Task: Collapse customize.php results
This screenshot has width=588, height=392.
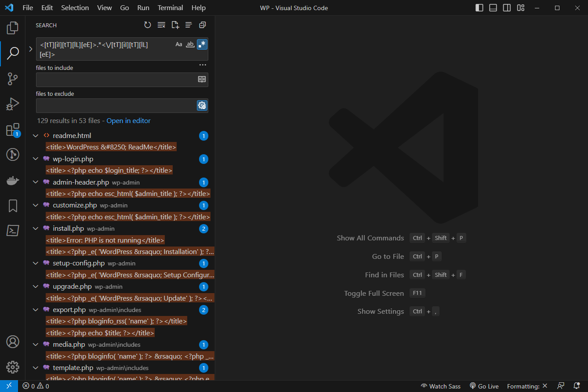Action: 36,205
